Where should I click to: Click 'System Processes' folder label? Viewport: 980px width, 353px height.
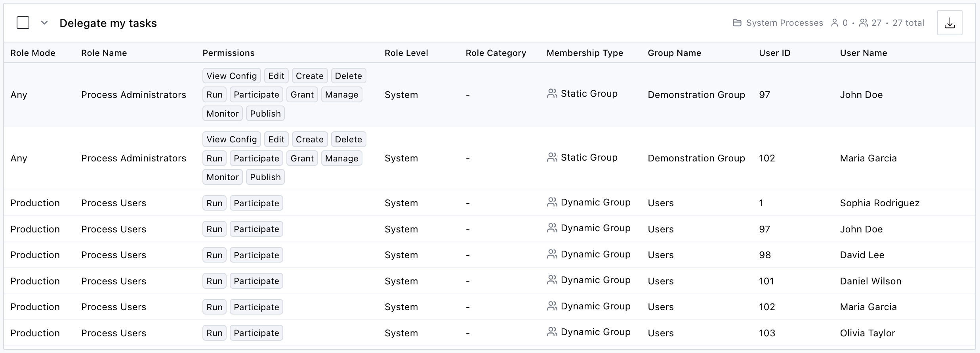(x=785, y=23)
